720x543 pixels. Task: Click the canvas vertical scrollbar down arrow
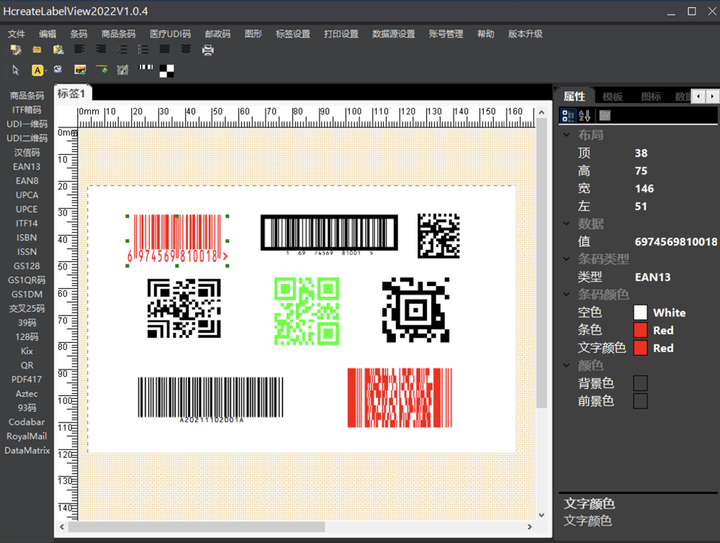pos(541,515)
